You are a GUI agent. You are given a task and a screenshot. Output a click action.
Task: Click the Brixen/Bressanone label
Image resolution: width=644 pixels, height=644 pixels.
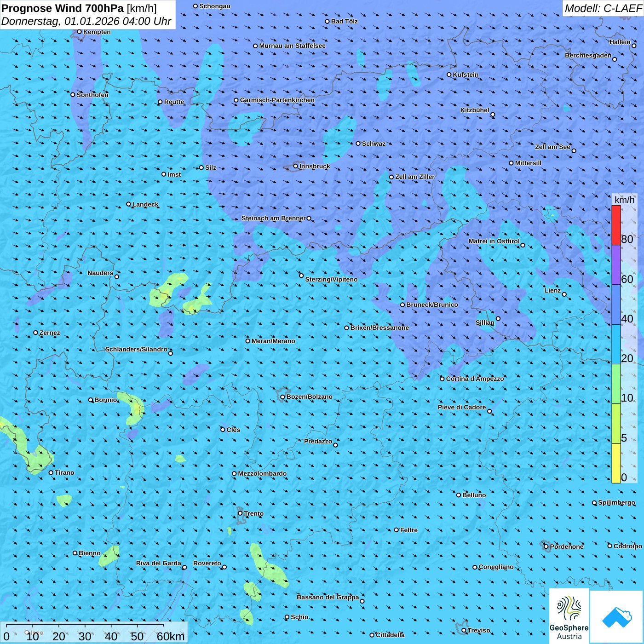click(x=379, y=328)
